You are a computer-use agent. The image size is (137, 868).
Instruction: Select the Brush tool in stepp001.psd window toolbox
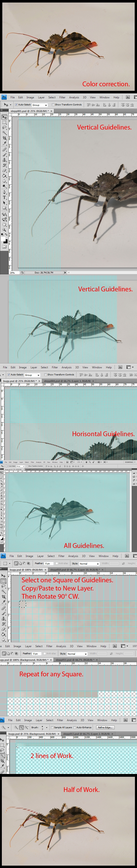4,155
